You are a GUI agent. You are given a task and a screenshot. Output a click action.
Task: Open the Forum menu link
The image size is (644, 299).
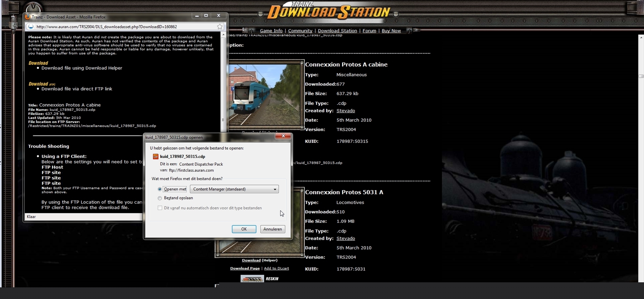369,31
